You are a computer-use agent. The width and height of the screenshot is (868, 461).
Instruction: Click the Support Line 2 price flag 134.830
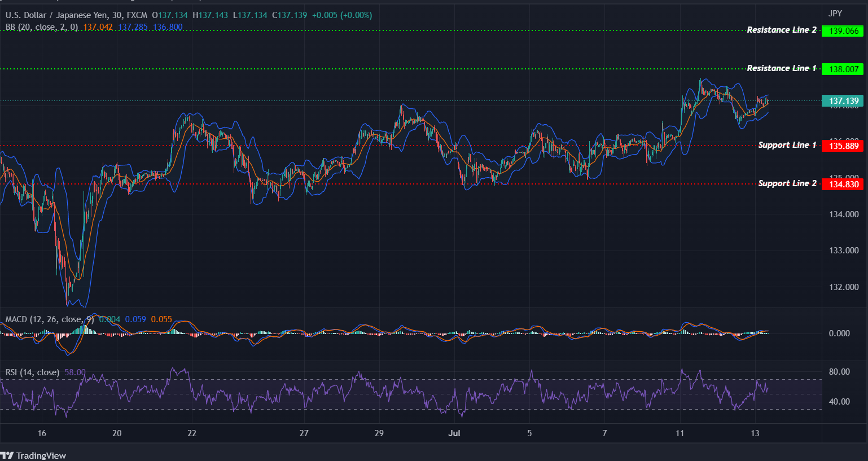click(x=843, y=184)
